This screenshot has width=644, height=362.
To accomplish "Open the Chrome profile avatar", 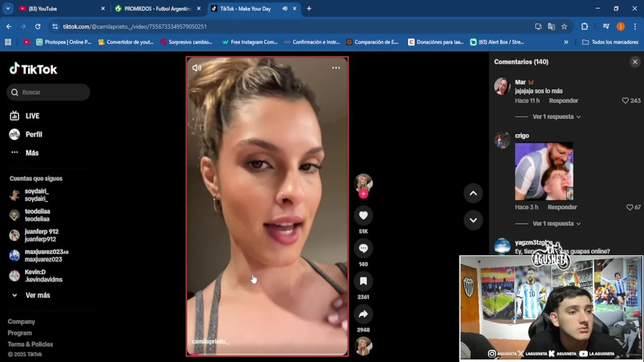I will [621, 26].
